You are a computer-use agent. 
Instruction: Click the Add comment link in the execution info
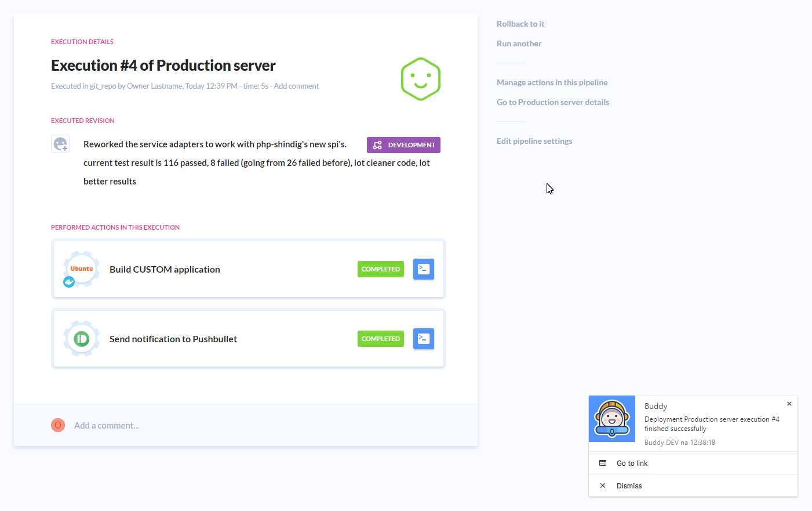296,86
